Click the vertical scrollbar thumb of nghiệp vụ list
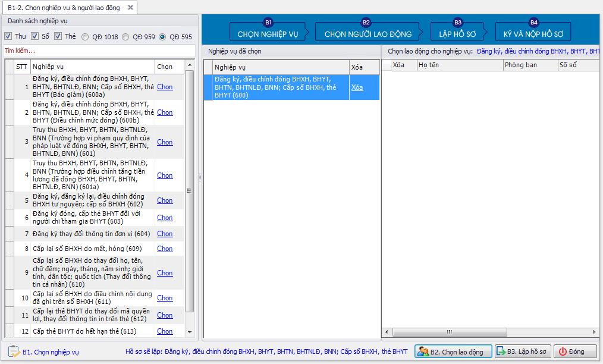Screen dimensions: 603x364 [x=190, y=191]
